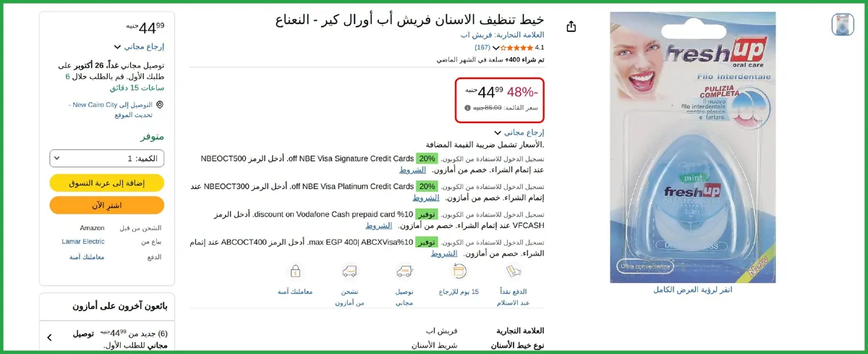Open terms link for NBEOCT300 coupon

pos(426,197)
